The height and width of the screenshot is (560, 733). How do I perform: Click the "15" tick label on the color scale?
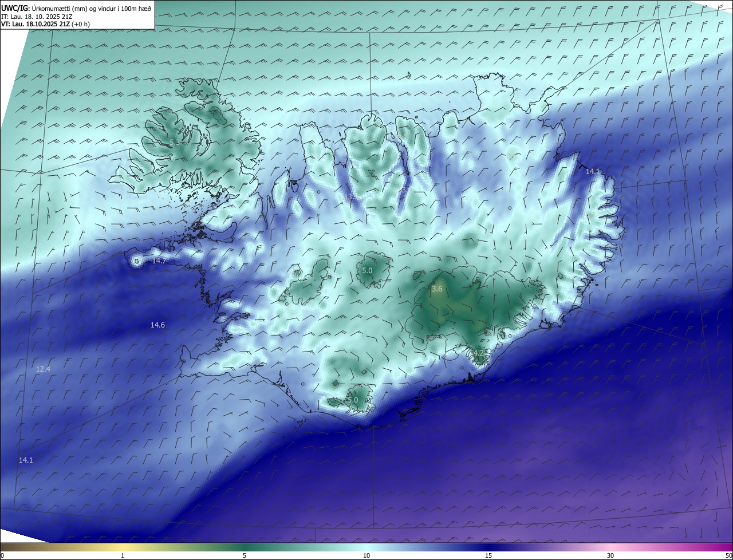[488, 555]
